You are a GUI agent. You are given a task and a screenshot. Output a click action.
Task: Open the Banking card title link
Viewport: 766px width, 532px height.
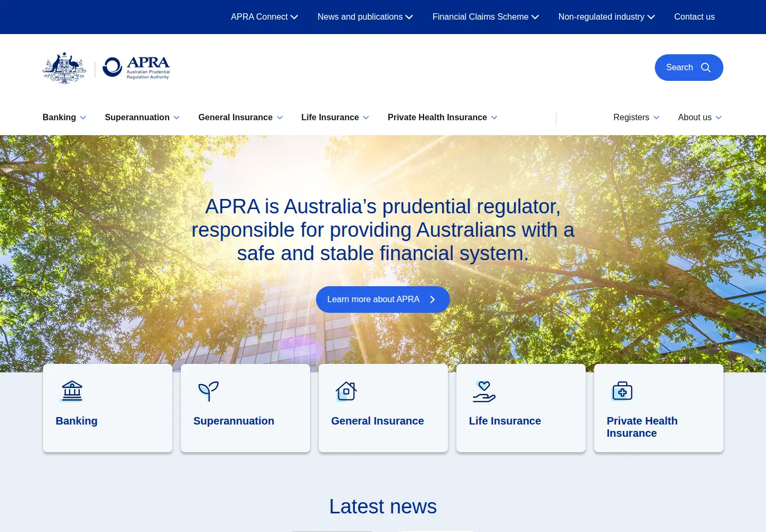click(77, 421)
